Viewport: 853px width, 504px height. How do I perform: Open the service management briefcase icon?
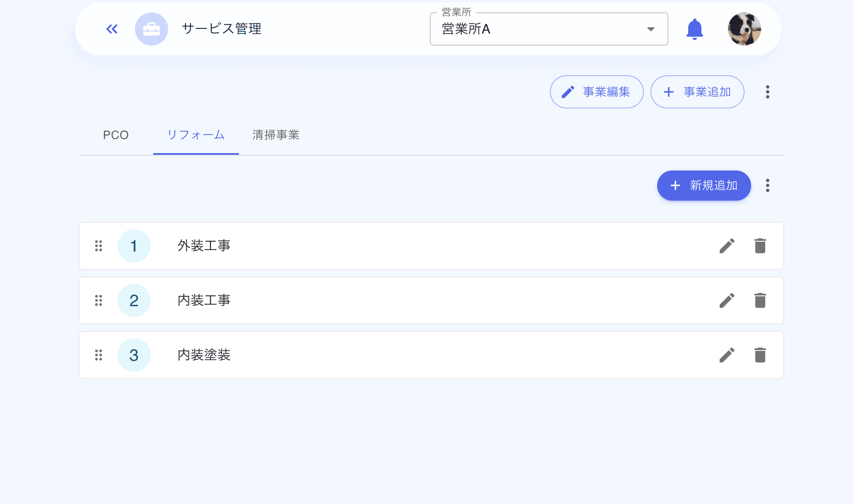click(x=152, y=29)
